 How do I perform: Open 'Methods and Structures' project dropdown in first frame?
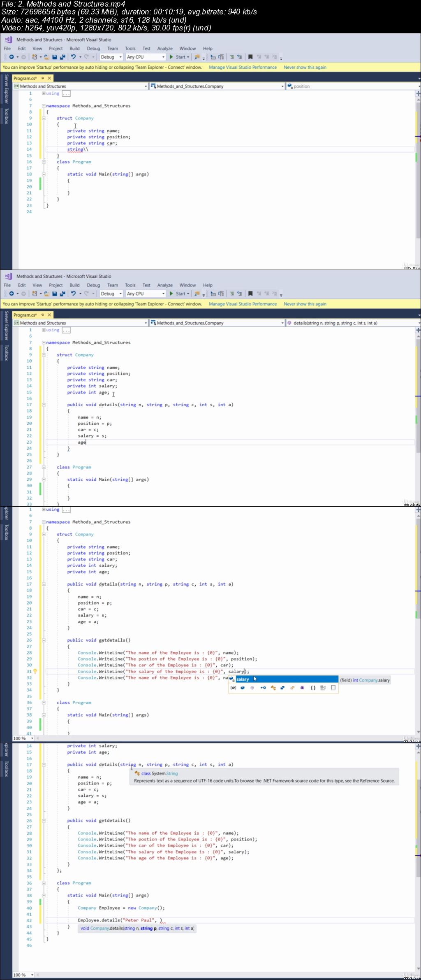click(80, 86)
